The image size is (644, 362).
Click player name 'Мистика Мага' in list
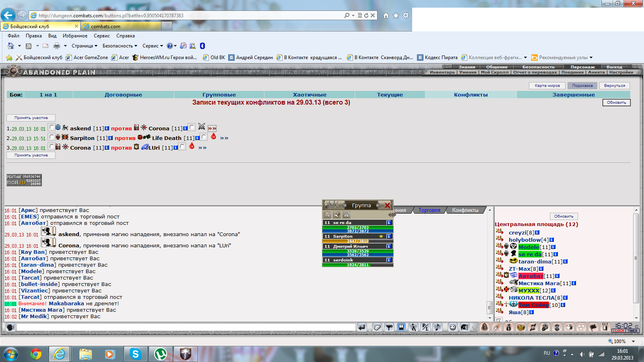(539, 283)
